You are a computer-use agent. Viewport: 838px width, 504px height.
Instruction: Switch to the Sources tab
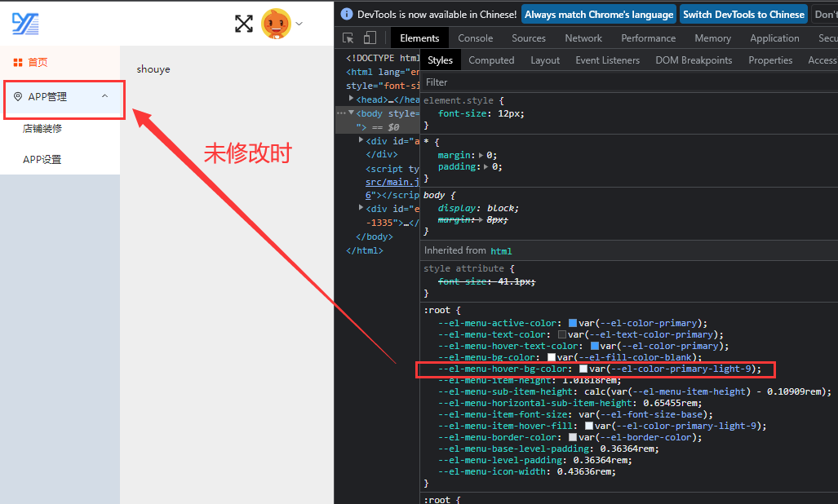[529, 38]
